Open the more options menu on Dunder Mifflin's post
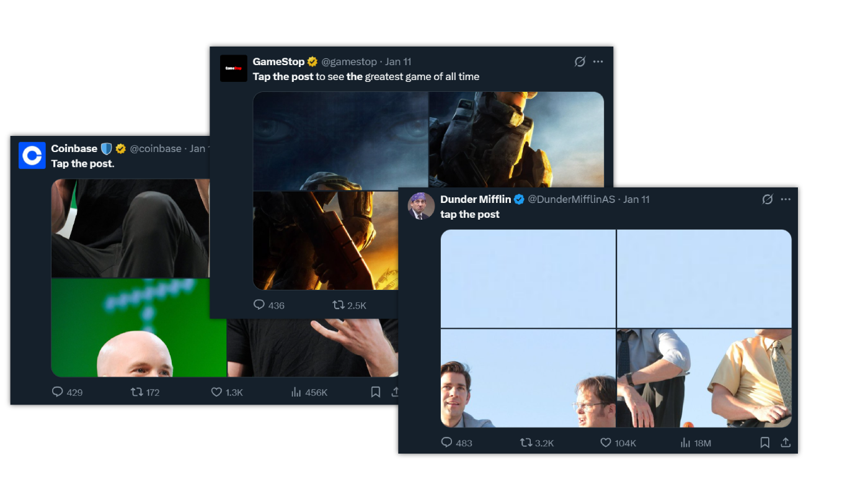 coord(786,199)
